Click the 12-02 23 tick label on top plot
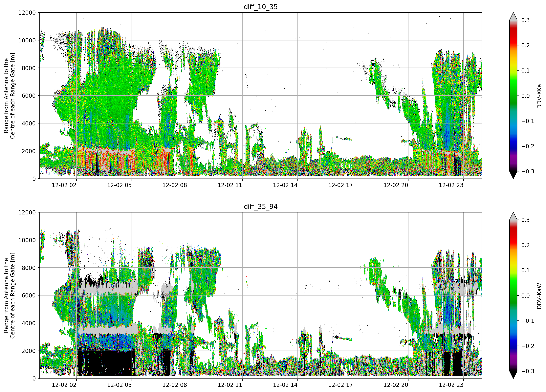Viewport: 546px width, 392px height. tap(451, 185)
